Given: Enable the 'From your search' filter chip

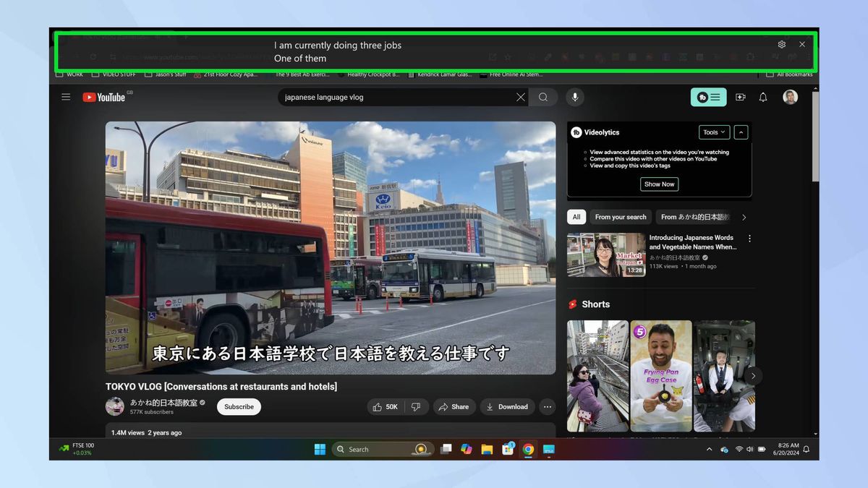Looking at the screenshot, I should 620,217.
